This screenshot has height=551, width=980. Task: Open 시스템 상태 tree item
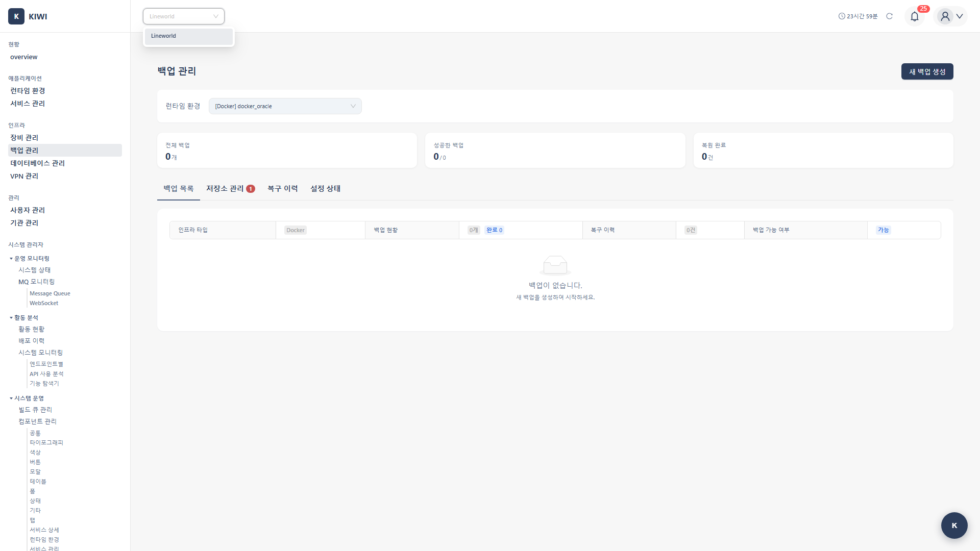[35, 270]
